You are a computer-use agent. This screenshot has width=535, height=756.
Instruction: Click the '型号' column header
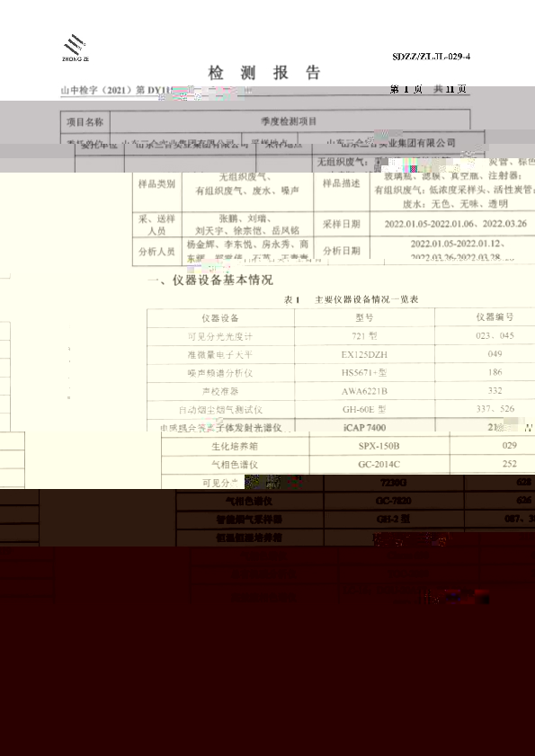[x=364, y=318]
